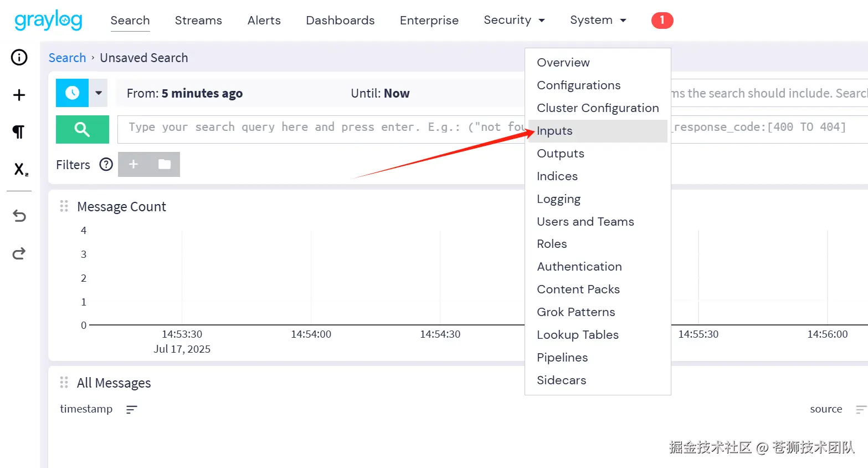Open the parameters X icon in sidebar
Screen dimensions: 868x468
(x=20, y=169)
